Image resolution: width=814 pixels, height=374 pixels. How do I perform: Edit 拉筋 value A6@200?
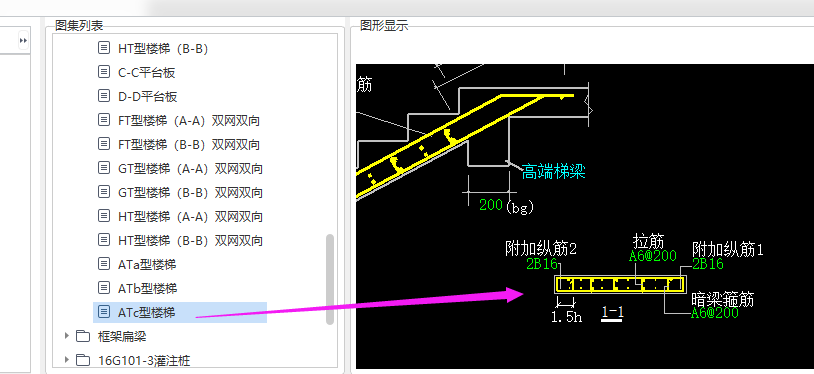click(x=653, y=256)
